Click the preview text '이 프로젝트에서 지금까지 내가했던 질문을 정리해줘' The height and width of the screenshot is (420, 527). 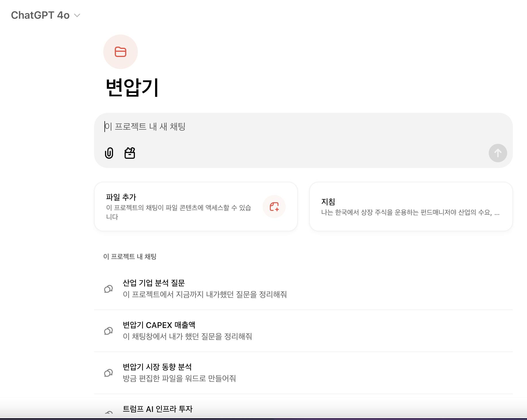coord(205,295)
